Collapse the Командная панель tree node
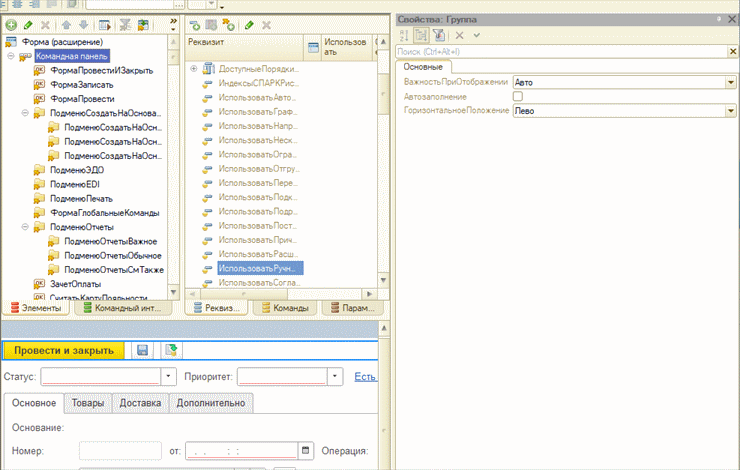 pyautogui.click(x=11, y=56)
